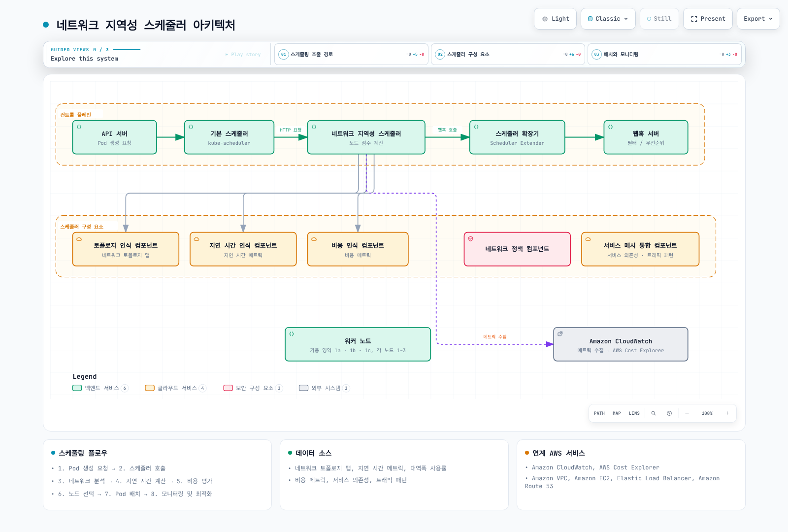The image size is (788, 532).
Task: Select the 웹훅 서버 node
Action: (646, 137)
